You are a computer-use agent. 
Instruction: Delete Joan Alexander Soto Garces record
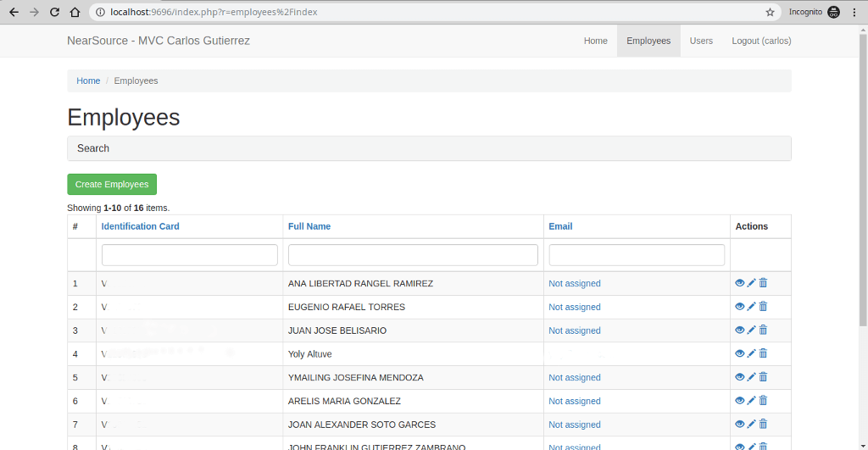(x=763, y=424)
